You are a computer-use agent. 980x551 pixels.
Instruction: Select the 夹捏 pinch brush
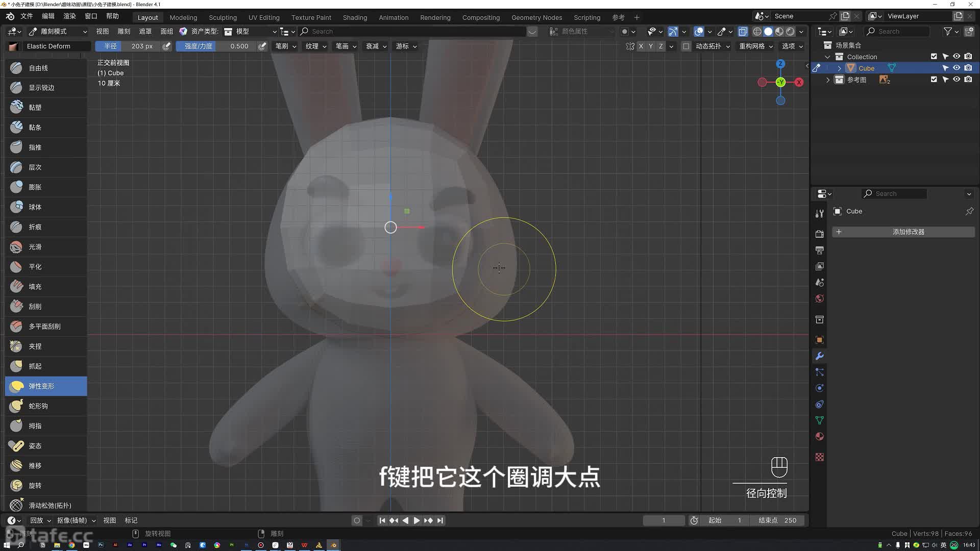pyautogui.click(x=46, y=346)
